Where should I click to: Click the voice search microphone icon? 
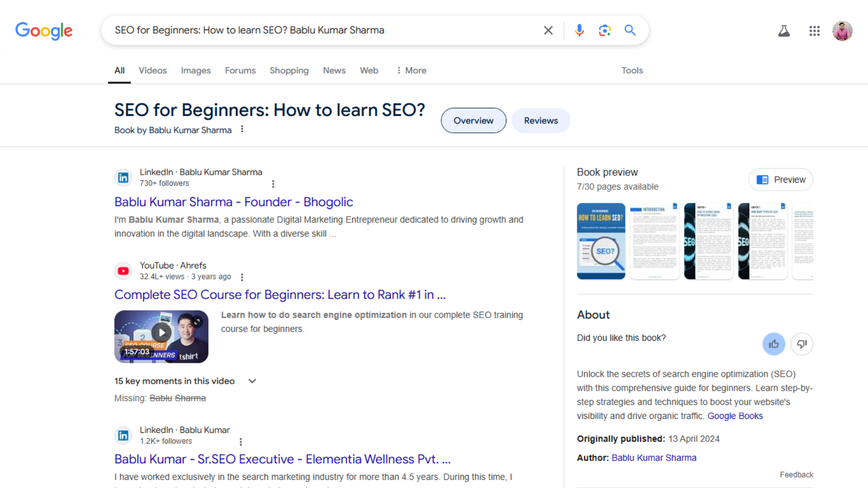tap(579, 30)
